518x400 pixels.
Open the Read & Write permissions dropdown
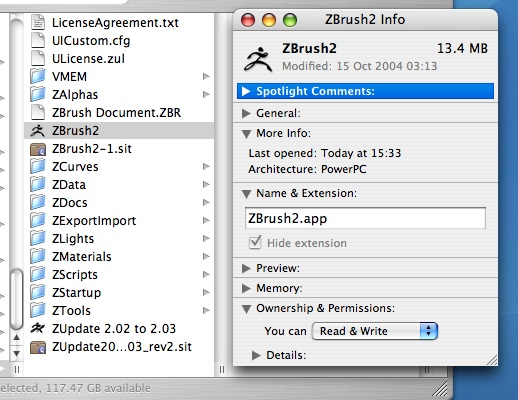pyautogui.click(x=375, y=331)
